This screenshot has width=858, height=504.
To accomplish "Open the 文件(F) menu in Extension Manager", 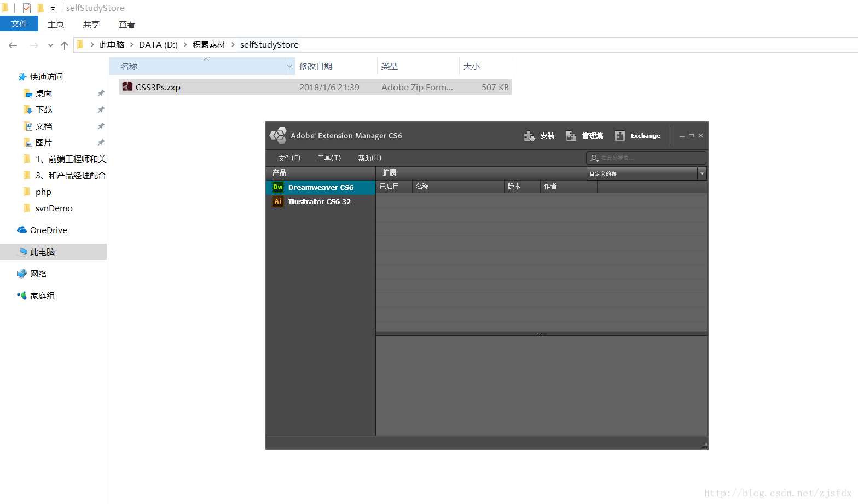I will [289, 158].
